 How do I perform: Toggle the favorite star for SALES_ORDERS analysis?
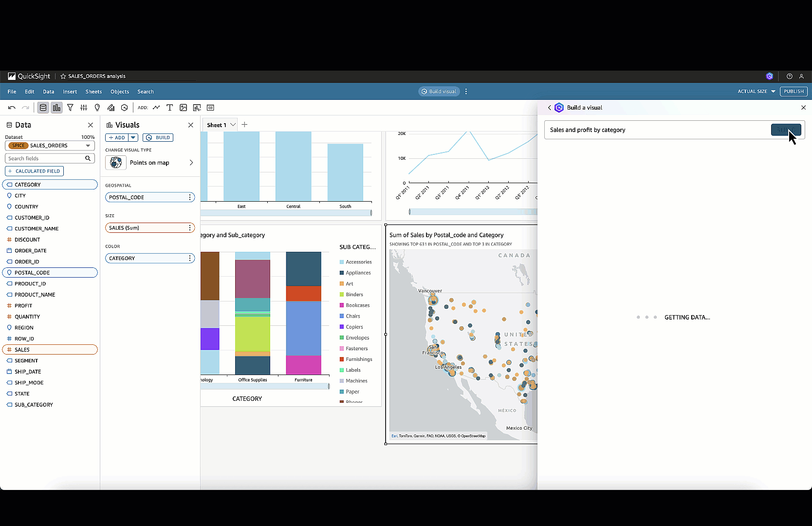tap(63, 76)
